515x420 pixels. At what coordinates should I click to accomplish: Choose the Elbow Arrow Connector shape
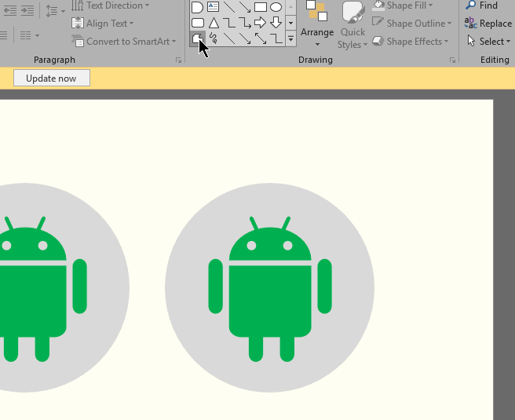tap(245, 23)
